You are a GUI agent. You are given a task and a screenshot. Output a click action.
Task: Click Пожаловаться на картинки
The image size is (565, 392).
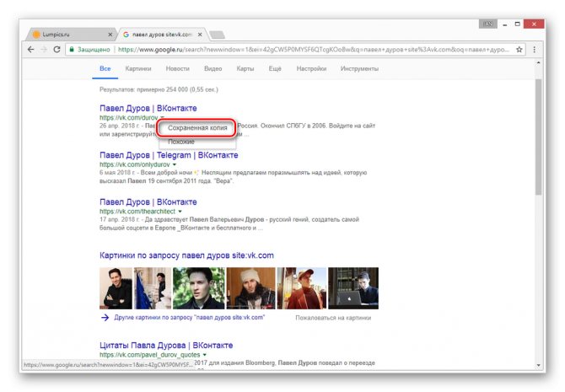point(333,318)
